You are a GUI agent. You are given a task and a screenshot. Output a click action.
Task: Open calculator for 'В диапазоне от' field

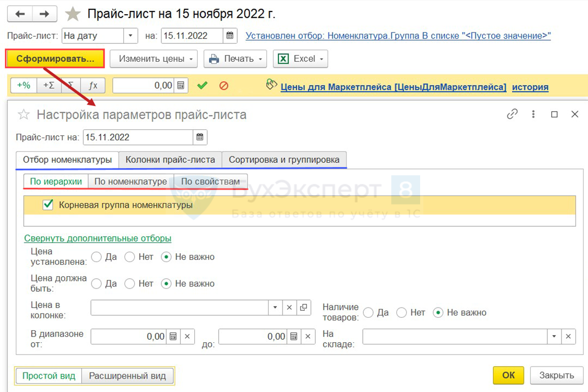173,336
